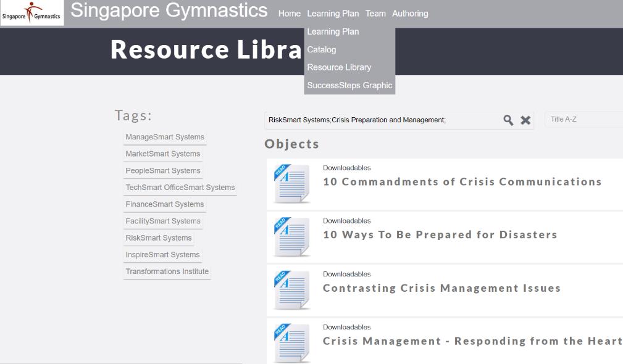Click the search magnifier icon
This screenshot has height=364, width=623.
tap(508, 120)
